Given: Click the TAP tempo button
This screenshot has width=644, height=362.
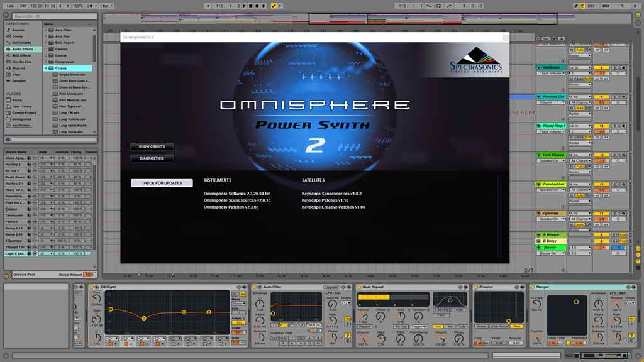Looking at the screenshot, I should pyautogui.click(x=23, y=6).
